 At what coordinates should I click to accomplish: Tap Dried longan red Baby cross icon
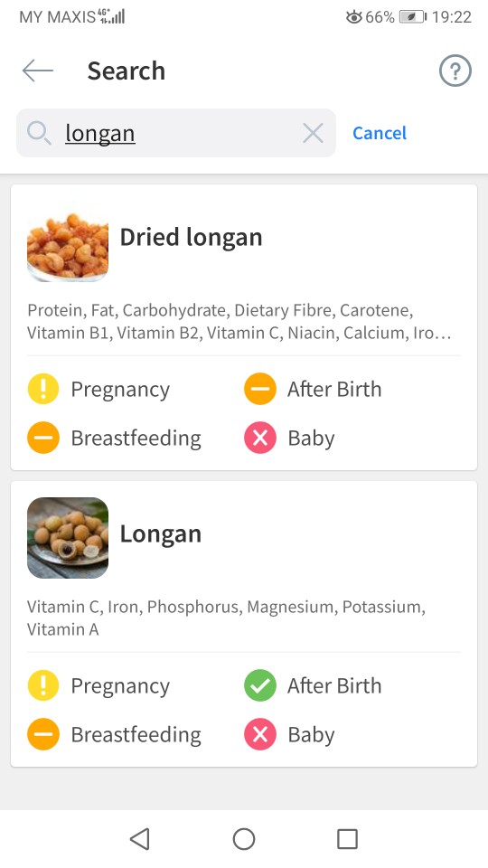click(x=260, y=438)
